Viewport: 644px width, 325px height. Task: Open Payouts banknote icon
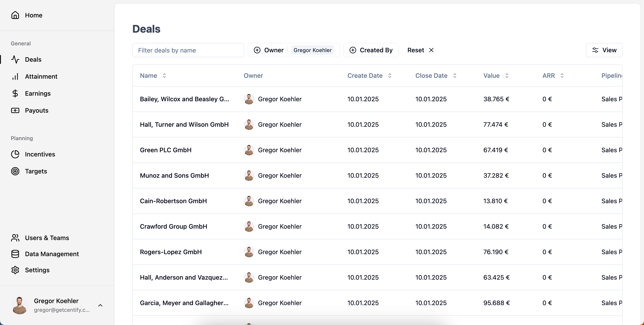point(15,110)
